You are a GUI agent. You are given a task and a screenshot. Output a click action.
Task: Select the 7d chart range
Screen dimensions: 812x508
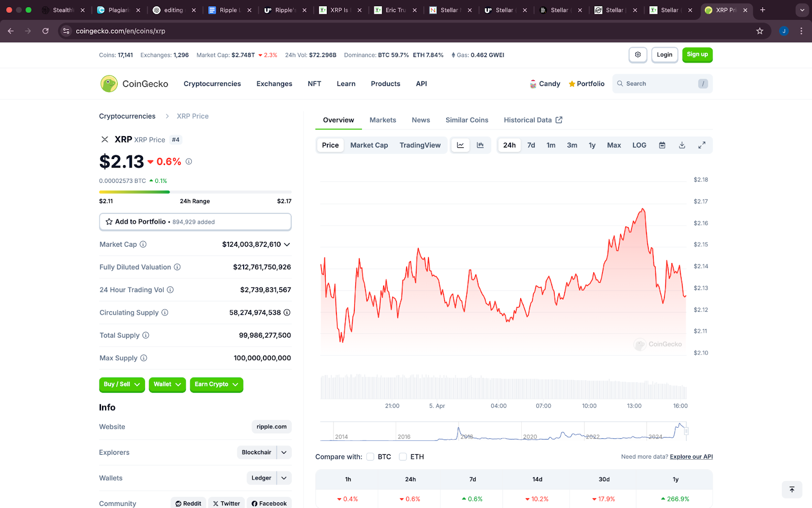click(x=531, y=145)
